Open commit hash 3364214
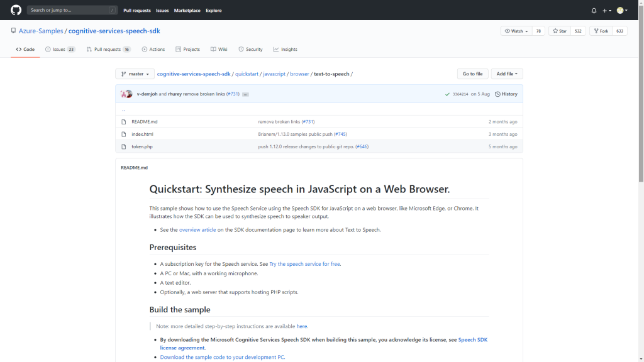This screenshot has width=644, height=362. click(460, 94)
